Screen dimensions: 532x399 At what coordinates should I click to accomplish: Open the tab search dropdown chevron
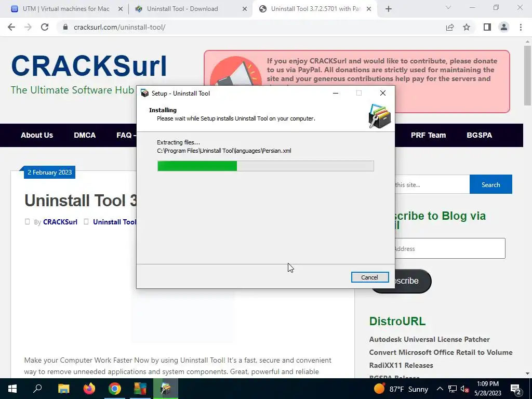tap(448, 7)
